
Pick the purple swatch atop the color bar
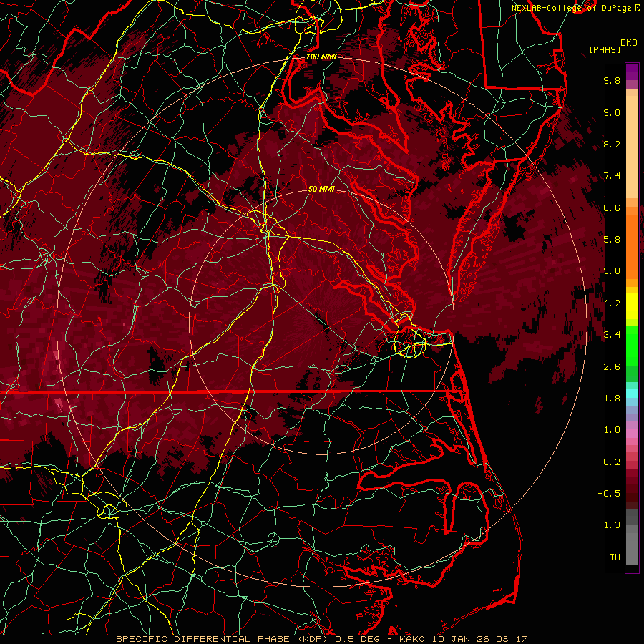(632, 72)
